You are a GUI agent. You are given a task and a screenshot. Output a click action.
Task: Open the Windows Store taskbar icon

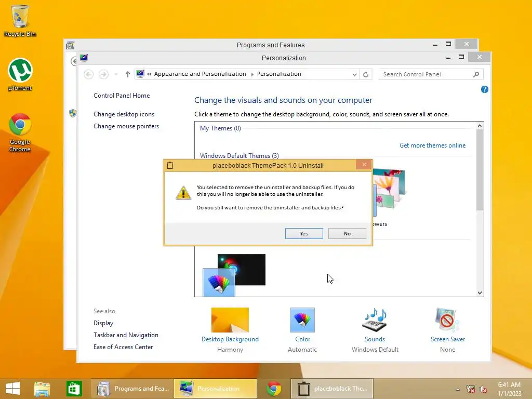pos(74,389)
